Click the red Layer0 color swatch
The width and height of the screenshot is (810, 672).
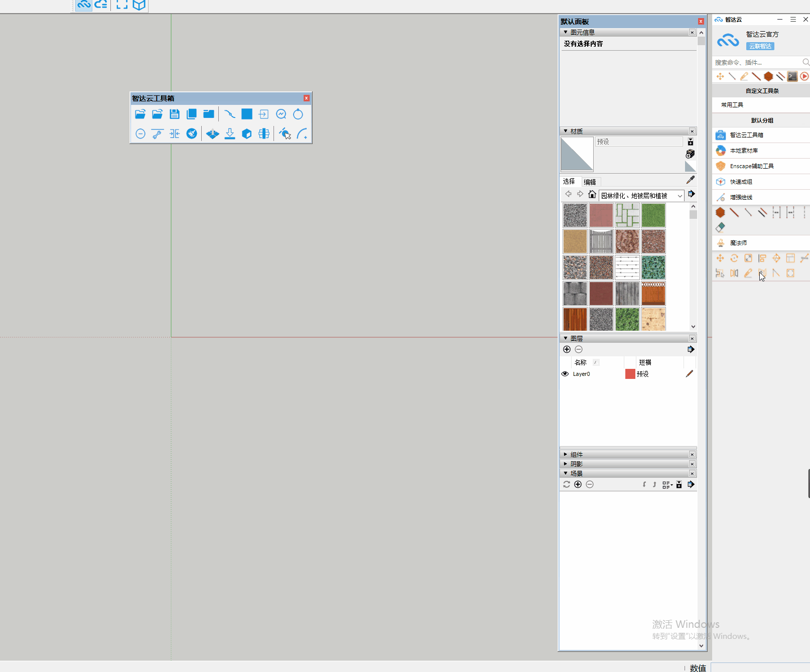[x=630, y=374]
